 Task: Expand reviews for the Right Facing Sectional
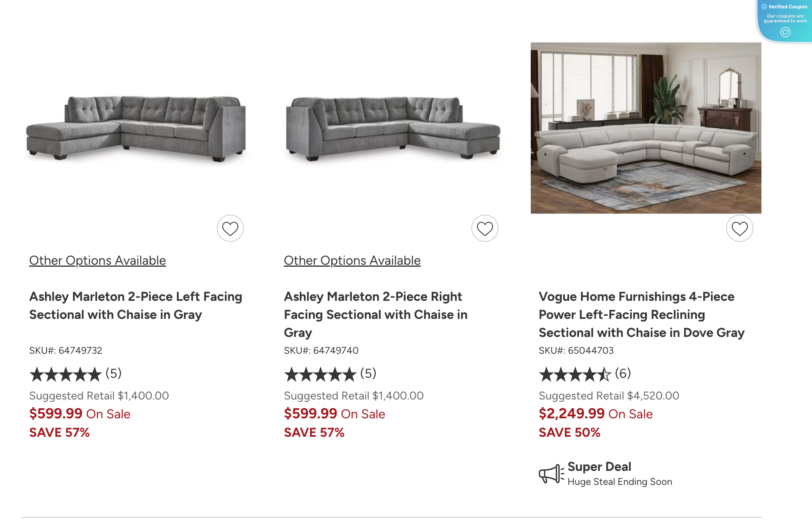pos(367,373)
